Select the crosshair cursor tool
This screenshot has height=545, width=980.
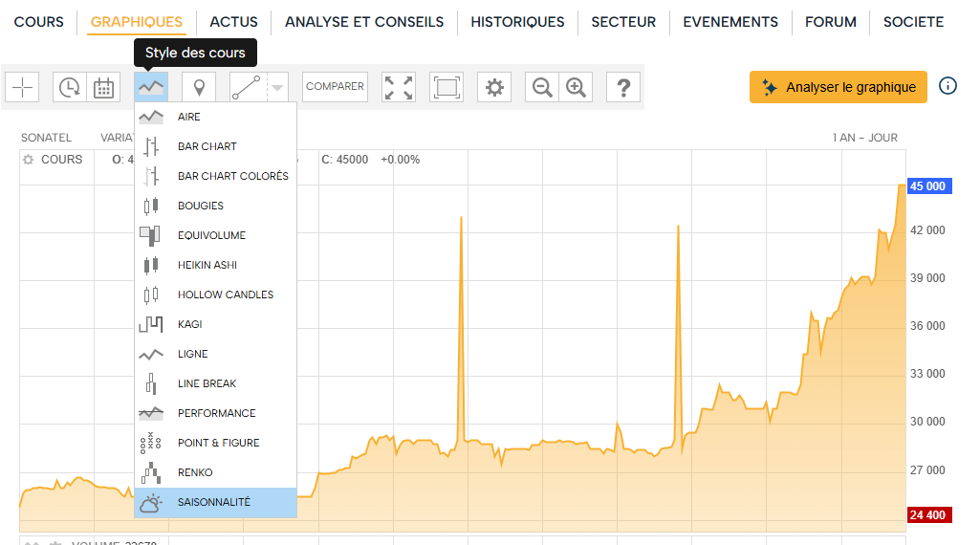(x=23, y=87)
